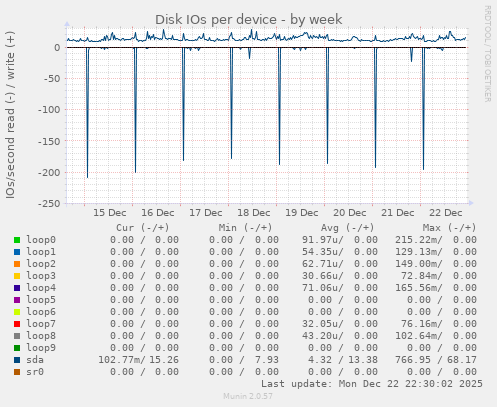Viewport: 497px width, 407px height.
Task: Select the loop7 legend label
Action: click(x=41, y=324)
